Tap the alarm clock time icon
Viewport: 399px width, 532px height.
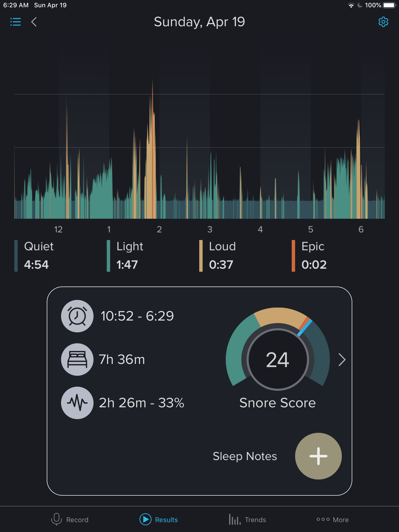point(77,316)
